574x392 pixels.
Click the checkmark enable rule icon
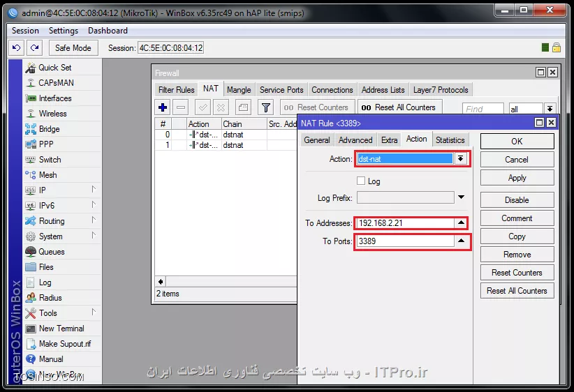[203, 107]
